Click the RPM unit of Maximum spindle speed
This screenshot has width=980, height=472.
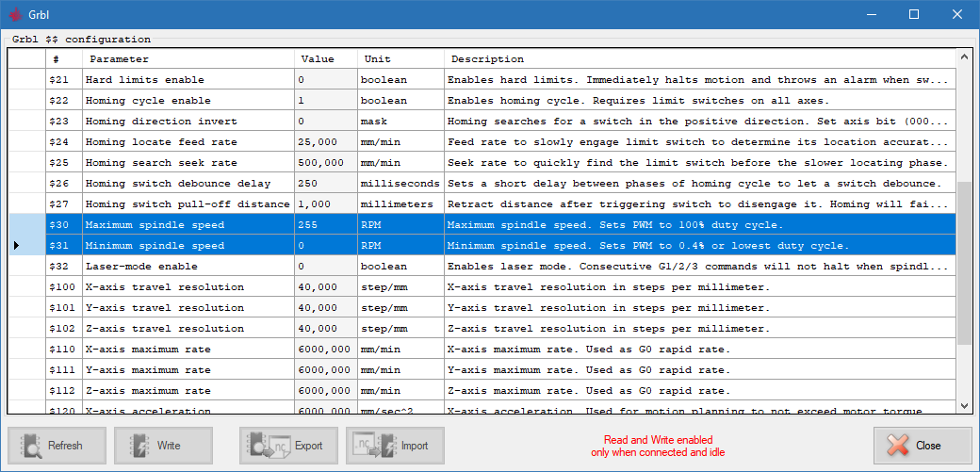[400, 224]
